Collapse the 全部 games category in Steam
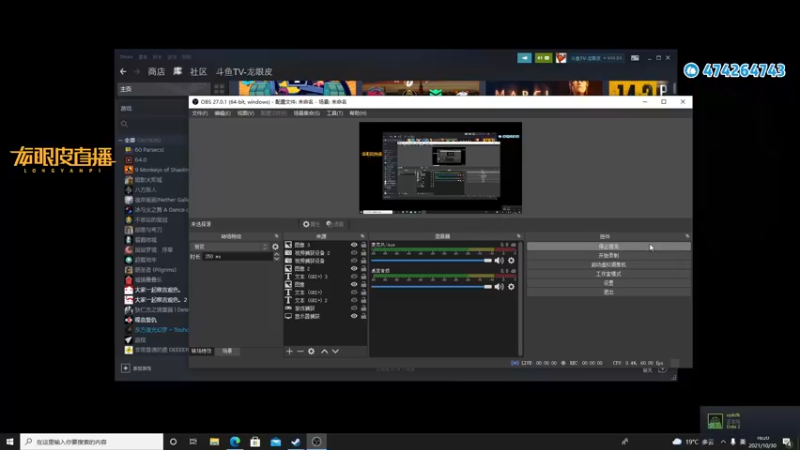The width and height of the screenshot is (800, 450). coord(121,140)
